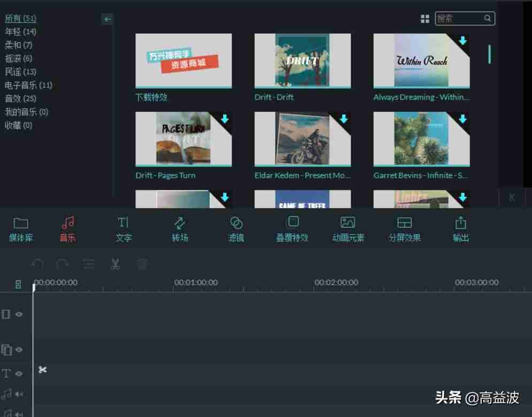Click the ruler at 00:02:00:00

point(336,283)
